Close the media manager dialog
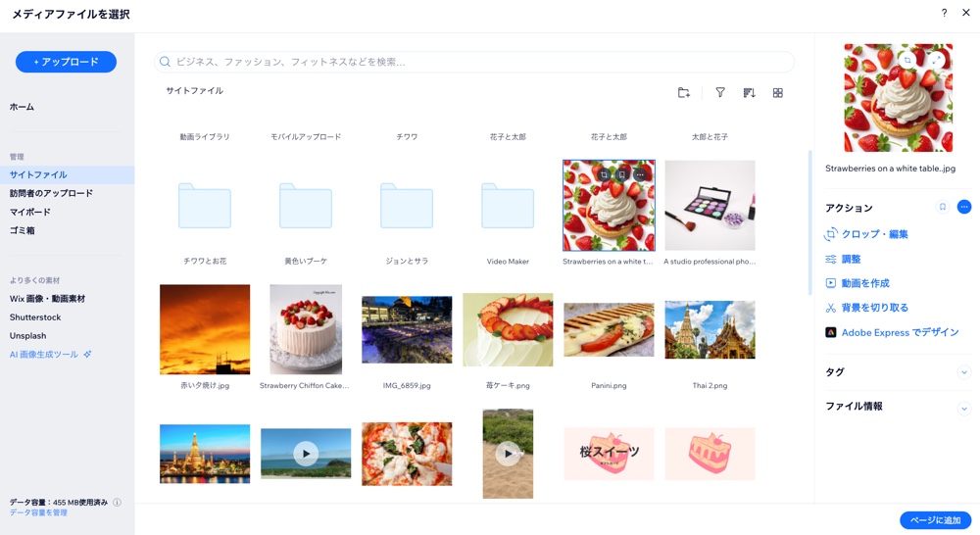 [x=966, y=13]
